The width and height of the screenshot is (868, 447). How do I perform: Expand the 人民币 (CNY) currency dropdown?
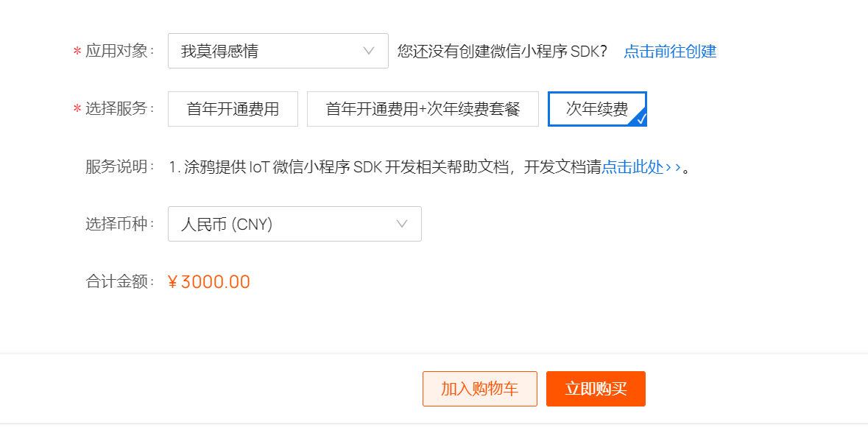[x=294, y=224]
